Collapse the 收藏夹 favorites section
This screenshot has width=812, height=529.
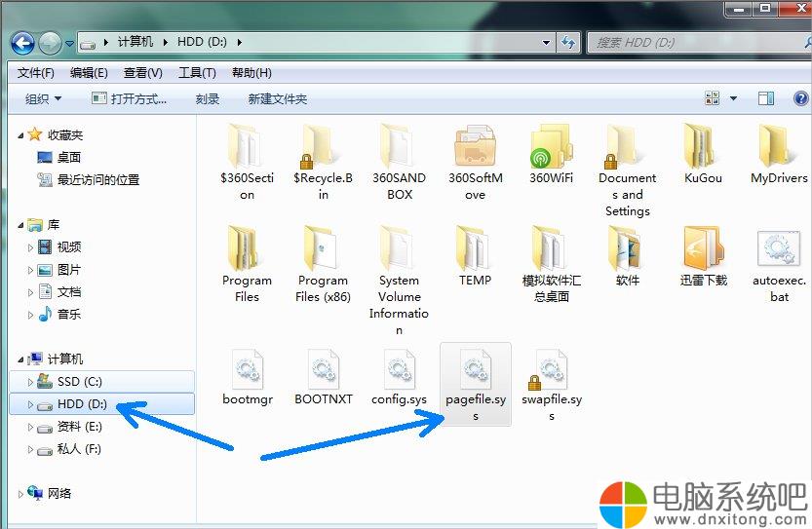tap(21, 135)
